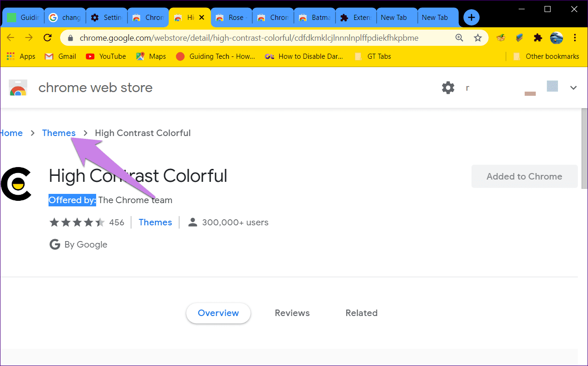Click the user account thumbnail image

(552, 87)
